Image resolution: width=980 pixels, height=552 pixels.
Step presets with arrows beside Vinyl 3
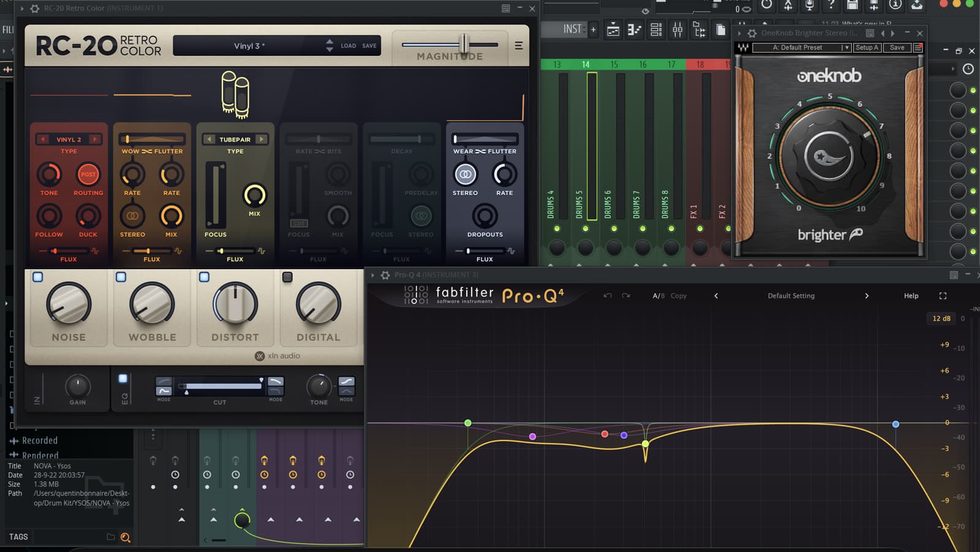point(330,46)
